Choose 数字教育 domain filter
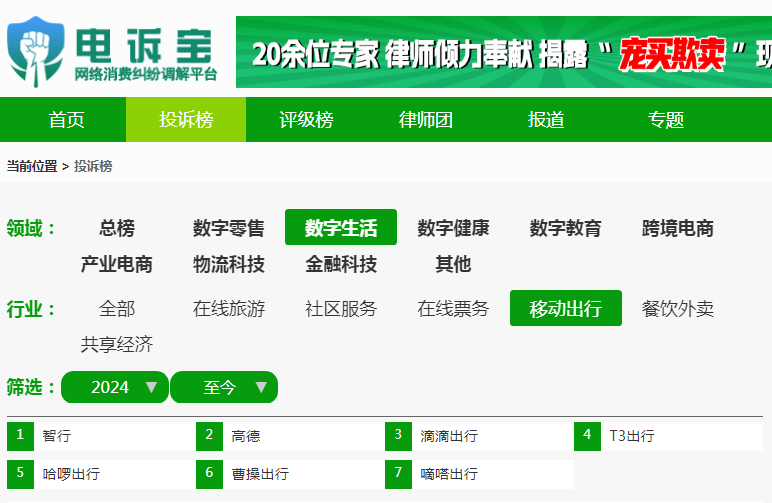Viewport: 772px width, 503px height. coord(566,228)
